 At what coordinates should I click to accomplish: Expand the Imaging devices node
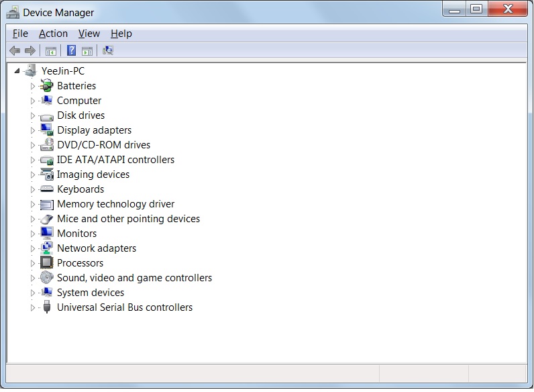coord(33,175)
